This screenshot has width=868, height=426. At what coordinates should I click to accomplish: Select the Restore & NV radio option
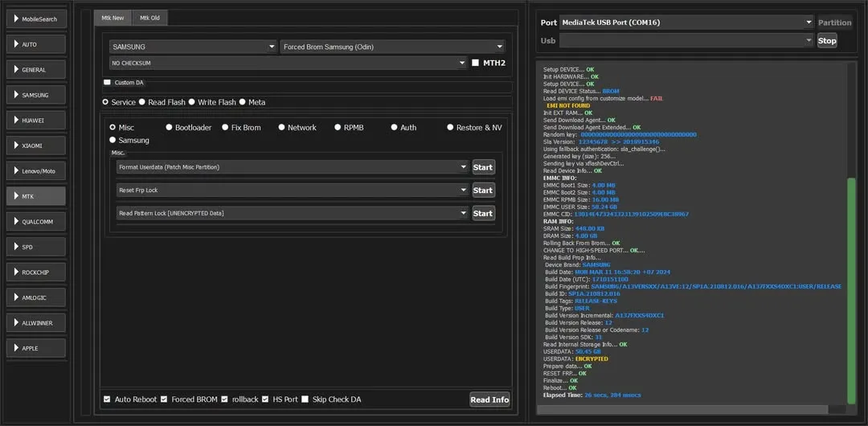(451, 128)
